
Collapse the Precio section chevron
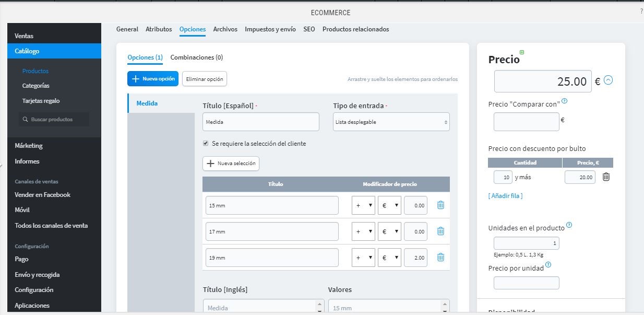click(x=608, y=80)
